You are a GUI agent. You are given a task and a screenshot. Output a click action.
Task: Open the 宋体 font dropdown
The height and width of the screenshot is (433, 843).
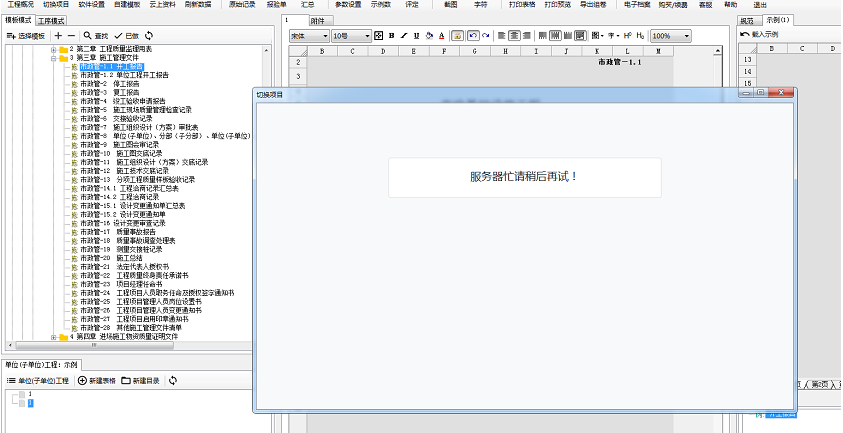click(x=309, y=36)
